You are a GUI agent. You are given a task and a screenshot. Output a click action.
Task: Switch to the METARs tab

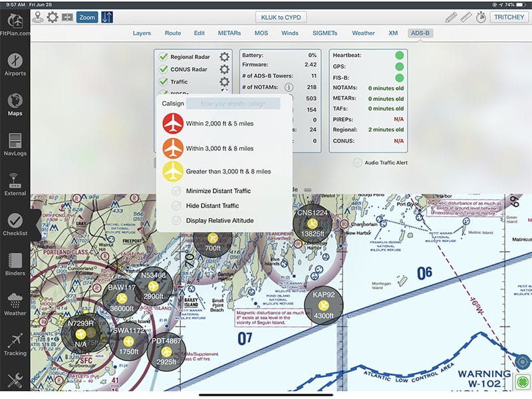(229, 33)
